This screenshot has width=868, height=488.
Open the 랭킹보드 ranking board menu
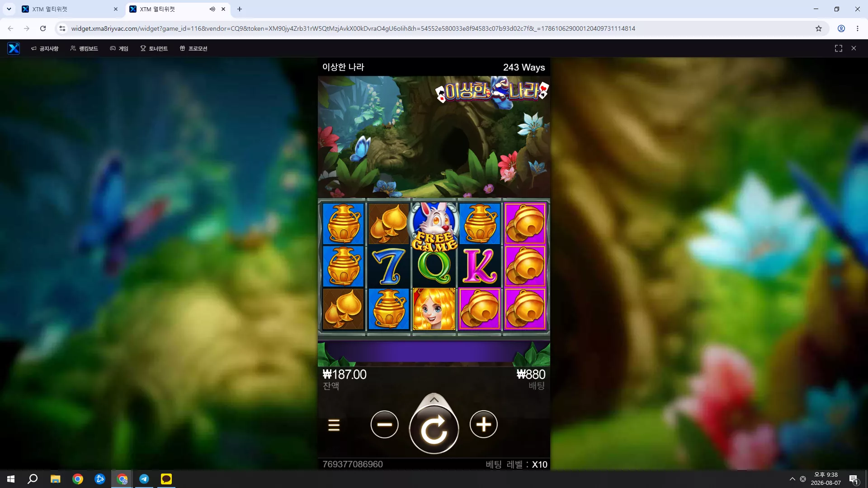click(x=84, y=48)
